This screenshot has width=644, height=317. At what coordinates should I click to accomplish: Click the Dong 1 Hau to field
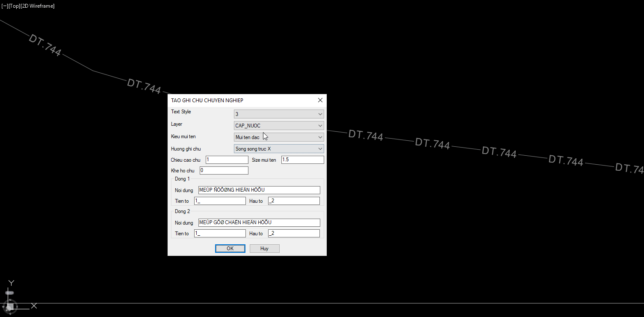point(294,201)
